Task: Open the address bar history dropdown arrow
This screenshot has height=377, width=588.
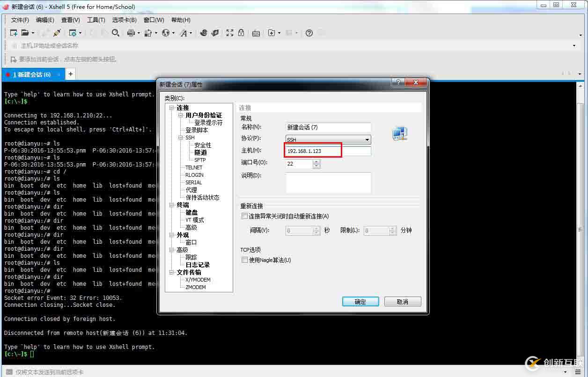Action: (574, 46)
